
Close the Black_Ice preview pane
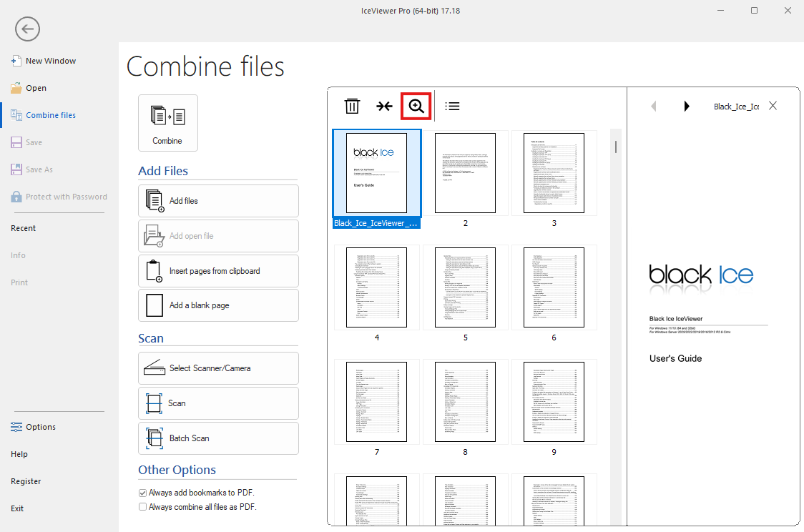(x=773, y=106)
